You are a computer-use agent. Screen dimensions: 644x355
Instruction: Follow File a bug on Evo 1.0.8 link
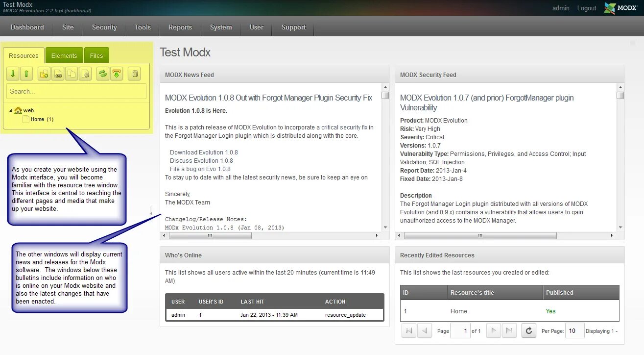[200, 169]
